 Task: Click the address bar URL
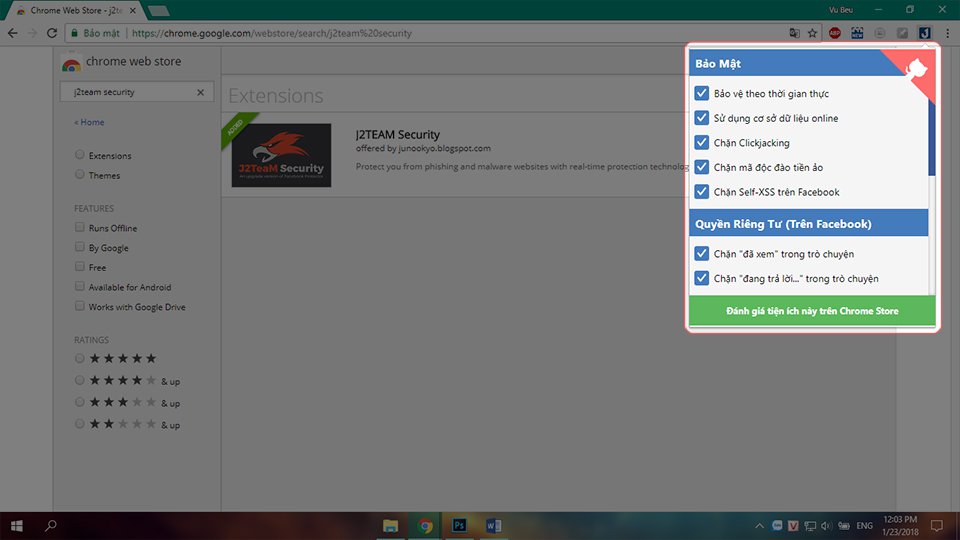272,33
